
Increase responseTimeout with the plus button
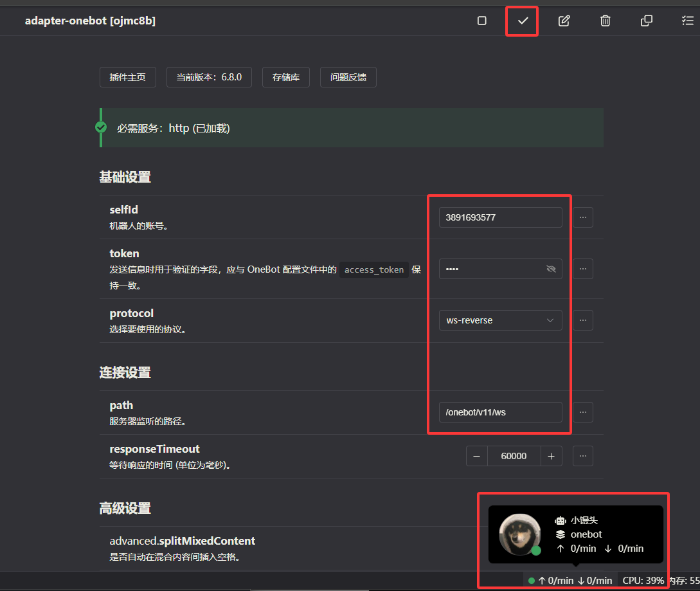click(x=551, y=456)
